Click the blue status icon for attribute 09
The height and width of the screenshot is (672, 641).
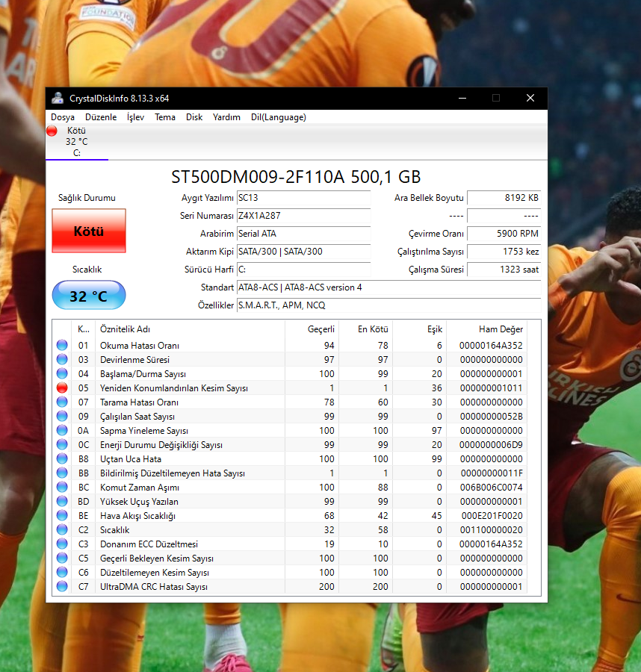click(62, 416)
